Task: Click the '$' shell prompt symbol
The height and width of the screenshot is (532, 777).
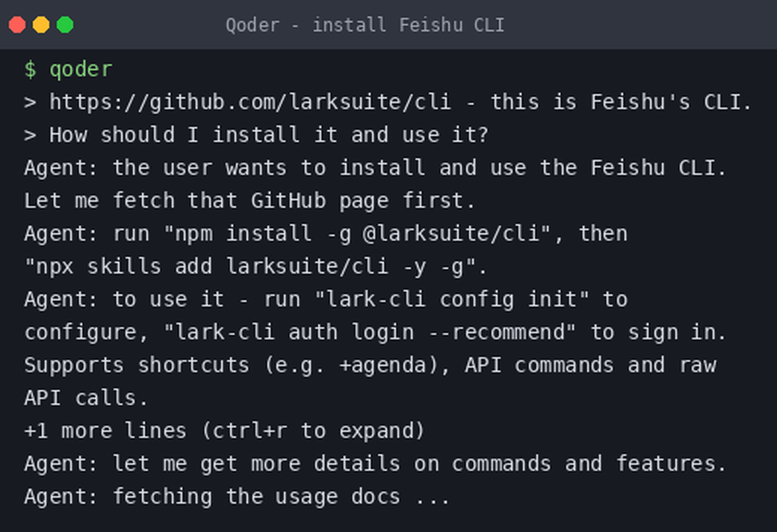Action: [30, 69]
